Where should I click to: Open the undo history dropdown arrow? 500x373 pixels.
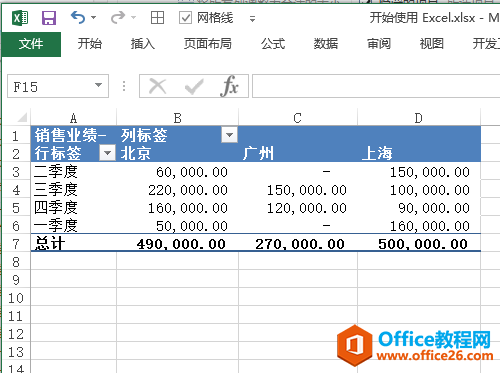(94, 18)
